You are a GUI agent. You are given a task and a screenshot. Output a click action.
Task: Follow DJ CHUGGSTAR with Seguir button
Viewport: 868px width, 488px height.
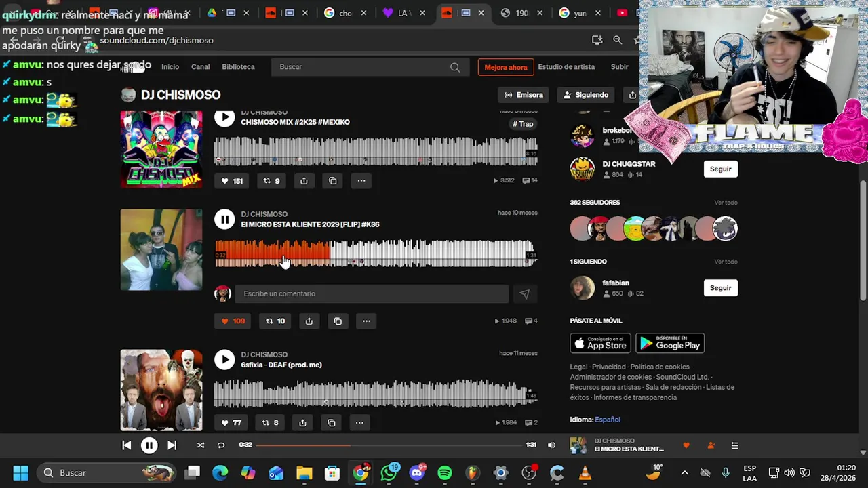click(x=720, y=169)
